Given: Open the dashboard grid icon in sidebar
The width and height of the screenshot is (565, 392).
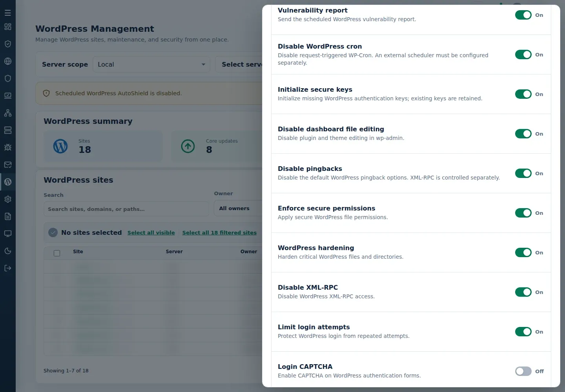Looking at the screenshot, I should (8, 27).
